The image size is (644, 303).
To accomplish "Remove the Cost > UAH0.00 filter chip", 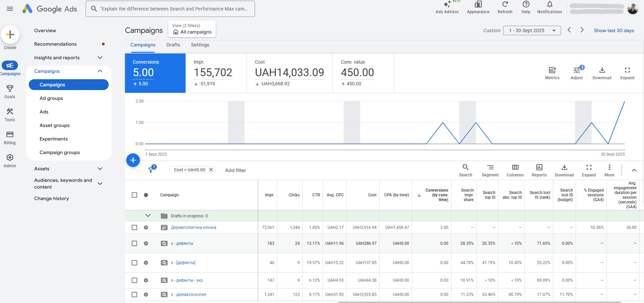I will [x=211, y=170].
